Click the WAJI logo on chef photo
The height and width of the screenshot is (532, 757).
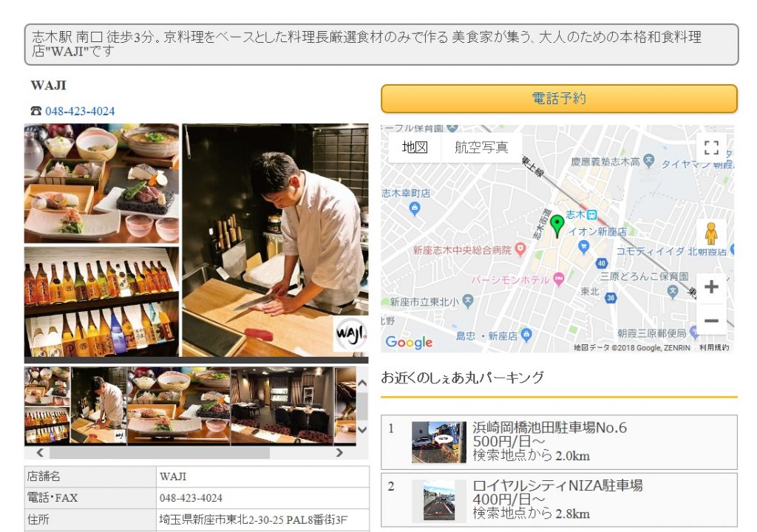coord(350,333)
